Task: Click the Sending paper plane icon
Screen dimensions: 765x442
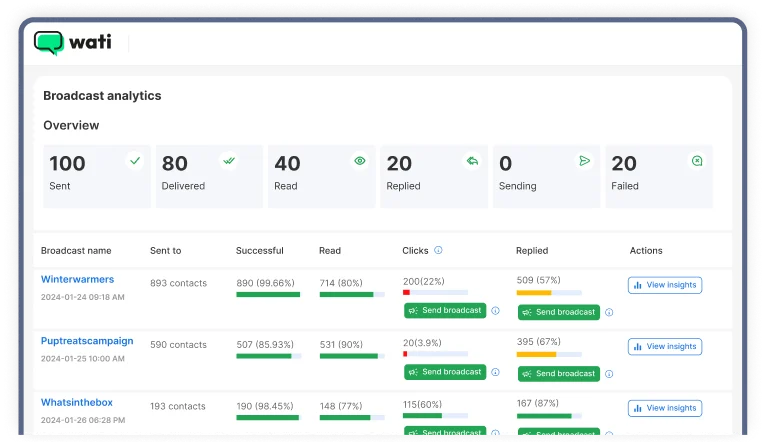Action: [x=585, y=160]
